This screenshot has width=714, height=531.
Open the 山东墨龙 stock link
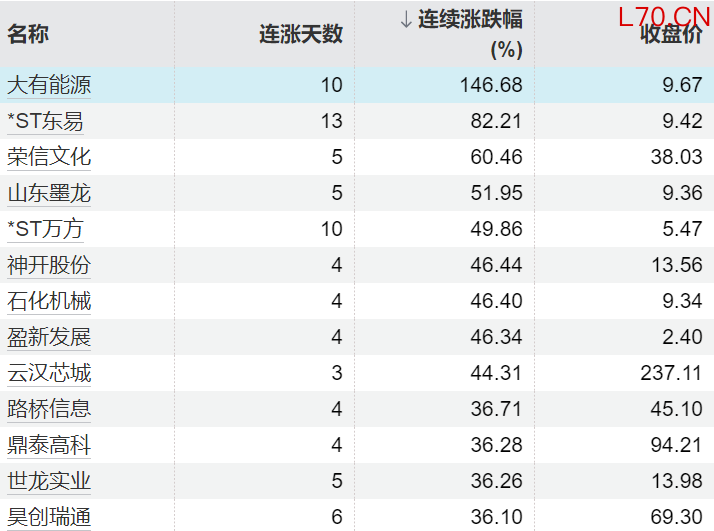(49, 193)
